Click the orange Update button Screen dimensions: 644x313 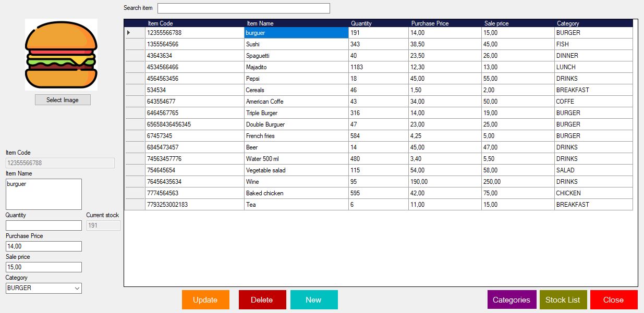tap(205, 299)
